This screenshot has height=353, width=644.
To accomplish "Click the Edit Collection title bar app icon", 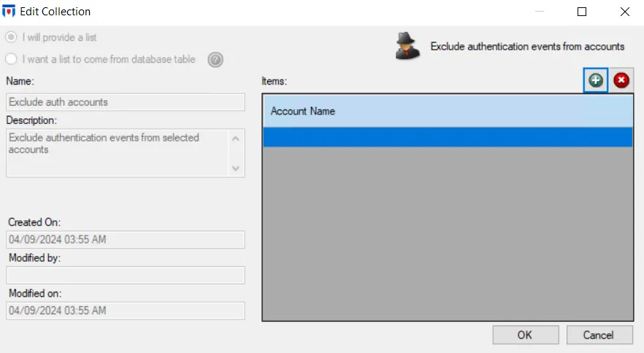I will pos(9,11).
